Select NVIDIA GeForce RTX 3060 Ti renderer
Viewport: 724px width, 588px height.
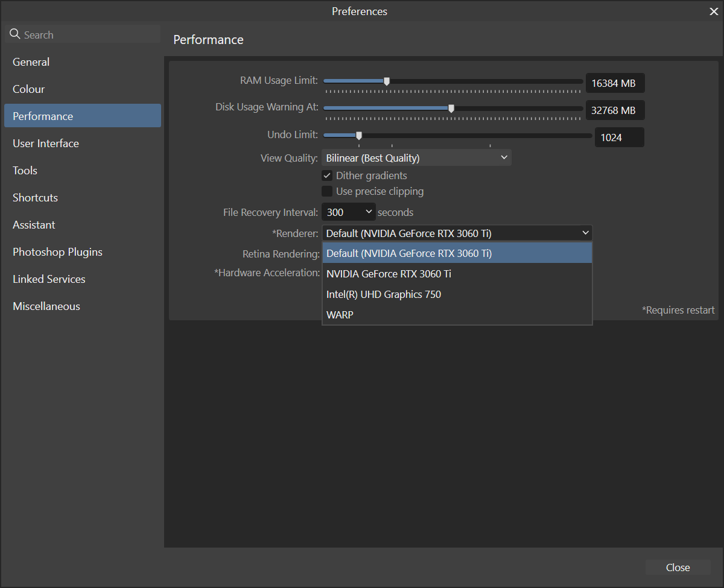click(x=389, y=274)
